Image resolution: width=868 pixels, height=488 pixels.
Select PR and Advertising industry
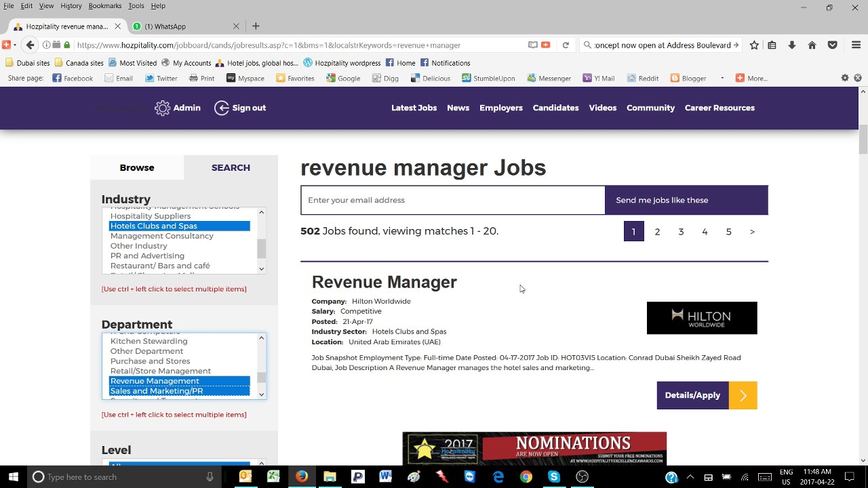[180, 256]
